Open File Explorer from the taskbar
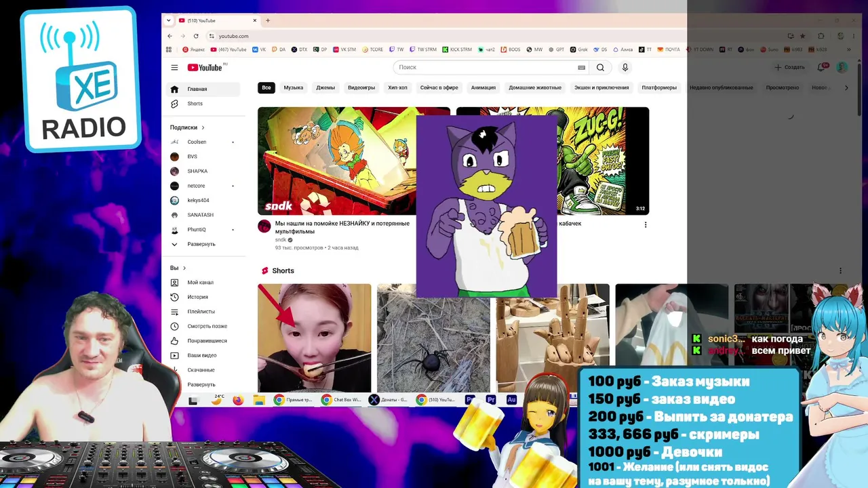Screen dimensions: 868x488 [258, 400]
